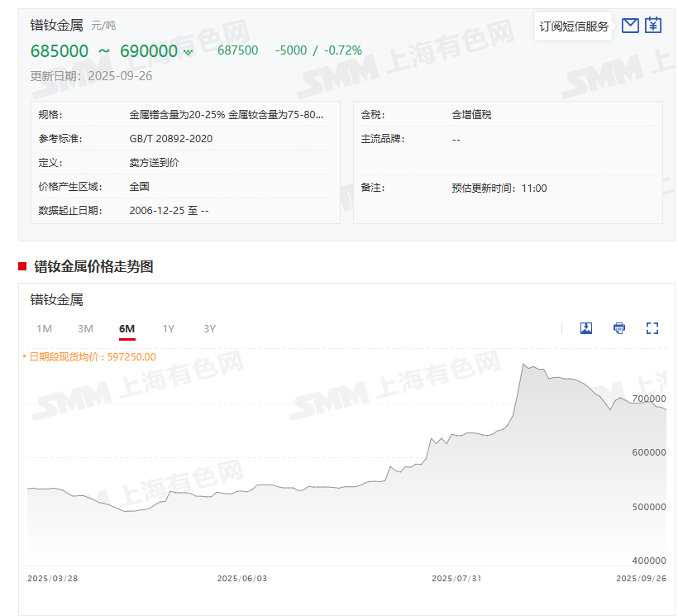Switch chart range to 3M
Screen dimensions: 678x616
[x=85, y=329]
